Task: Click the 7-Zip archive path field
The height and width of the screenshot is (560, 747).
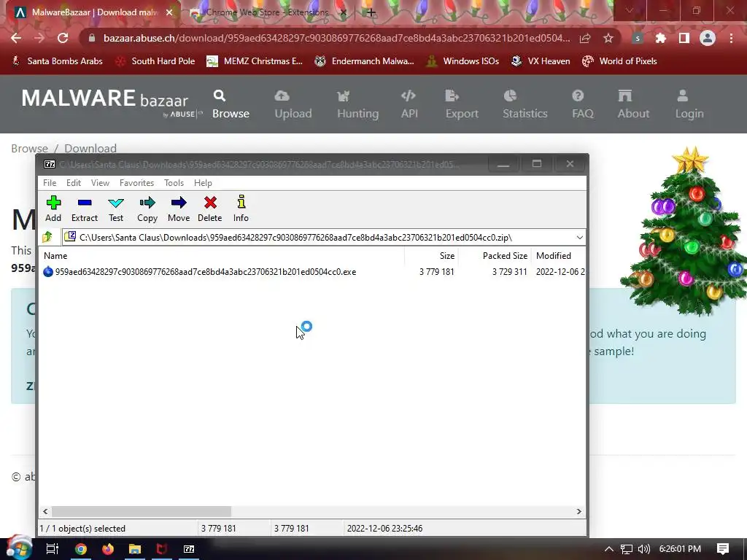Action: pos(318,237)
